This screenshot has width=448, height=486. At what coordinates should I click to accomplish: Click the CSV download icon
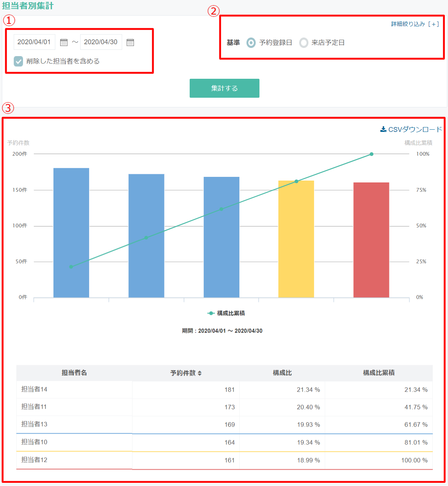pyautogui.click(x=383, y=129)
